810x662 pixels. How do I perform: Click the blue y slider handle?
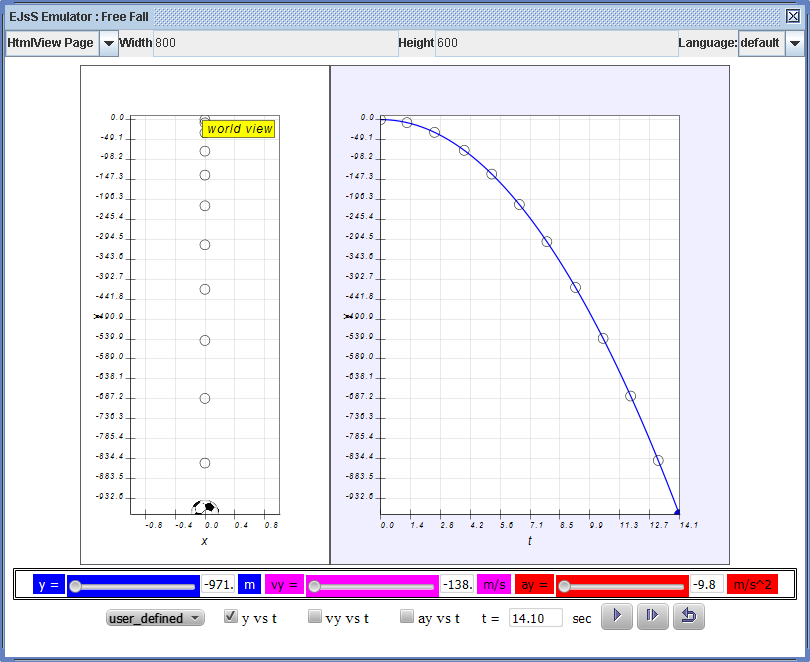pos(75,586)
